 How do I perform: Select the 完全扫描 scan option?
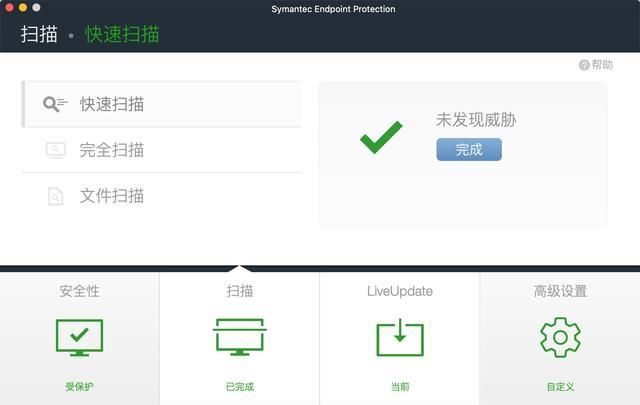162,150
